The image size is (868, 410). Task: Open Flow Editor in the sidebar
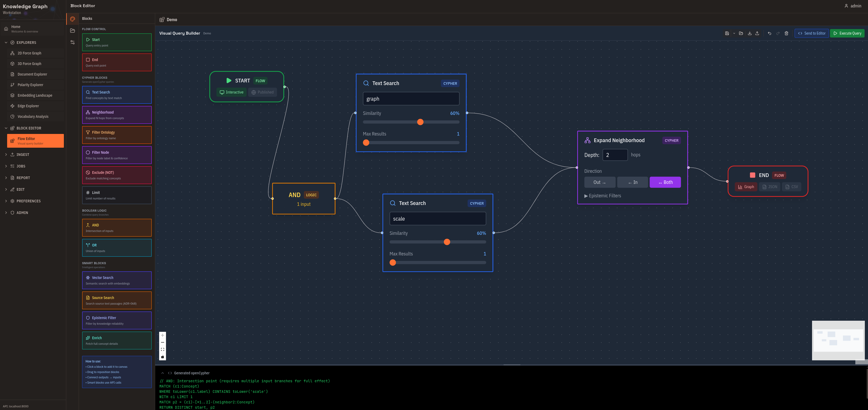coord(35,141)
